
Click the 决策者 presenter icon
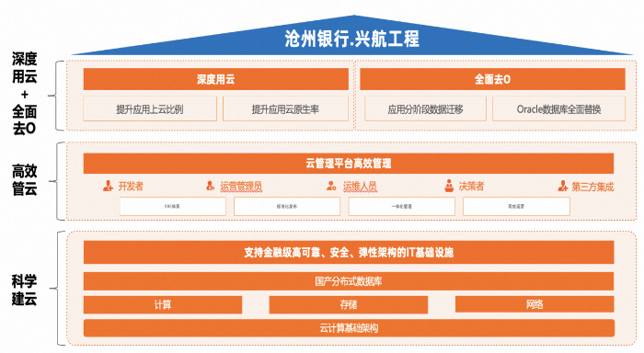coord(449,186)
